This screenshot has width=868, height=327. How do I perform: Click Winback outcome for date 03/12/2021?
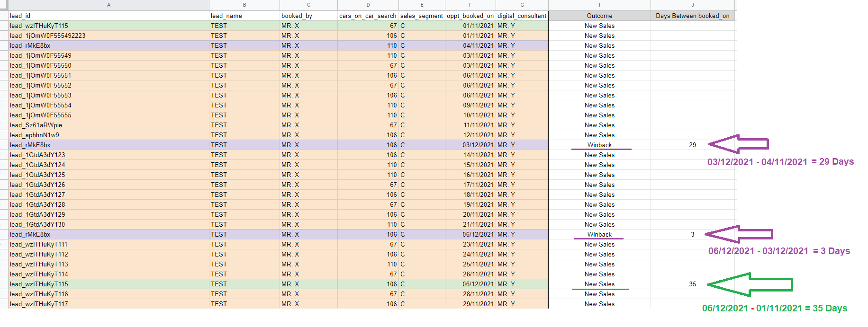click(x=599, y=145)
